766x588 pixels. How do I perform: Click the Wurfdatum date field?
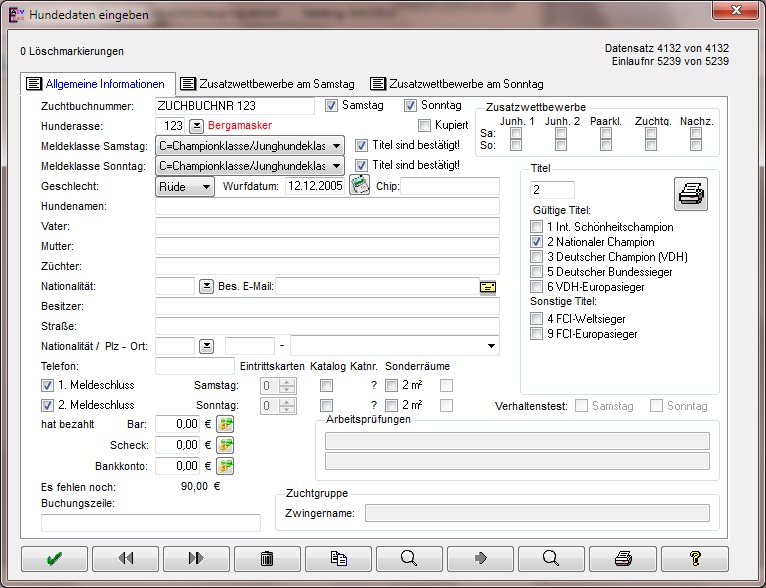click(x=315, y=186)
